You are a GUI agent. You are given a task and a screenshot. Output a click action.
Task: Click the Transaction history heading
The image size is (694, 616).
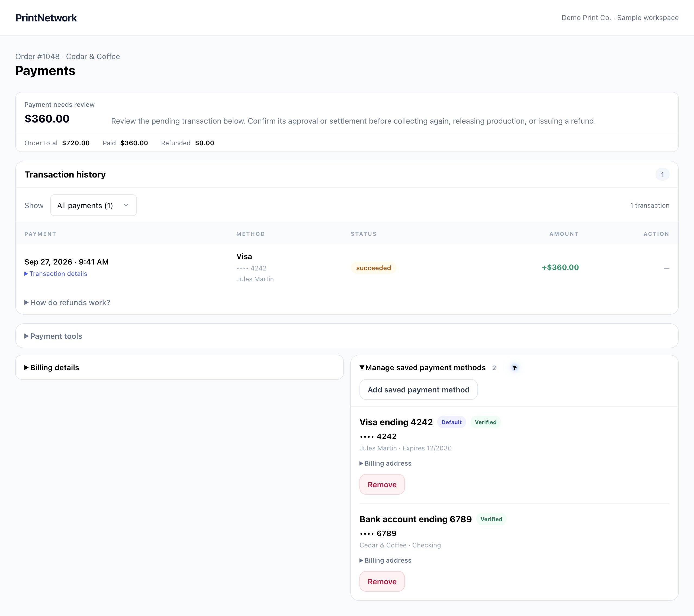click(x=65, y=175)
